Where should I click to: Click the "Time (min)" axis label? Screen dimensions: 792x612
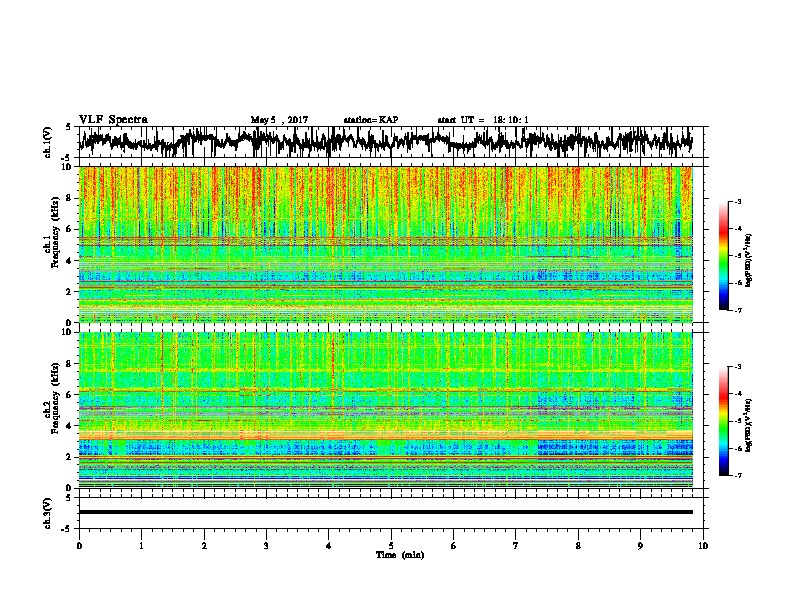(400, 555)
